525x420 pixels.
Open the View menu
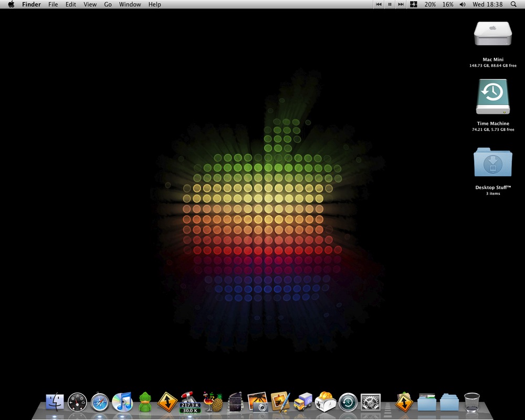point(90,4)
